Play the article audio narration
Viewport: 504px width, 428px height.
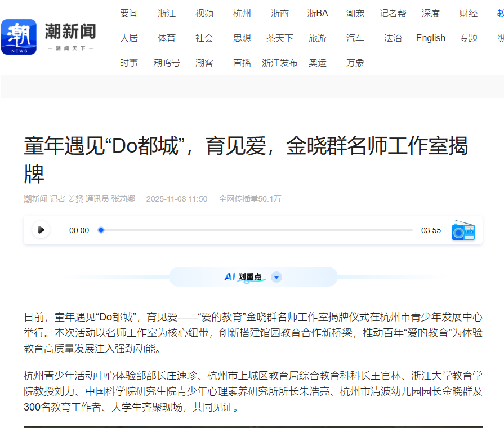[x=41, y=230]
